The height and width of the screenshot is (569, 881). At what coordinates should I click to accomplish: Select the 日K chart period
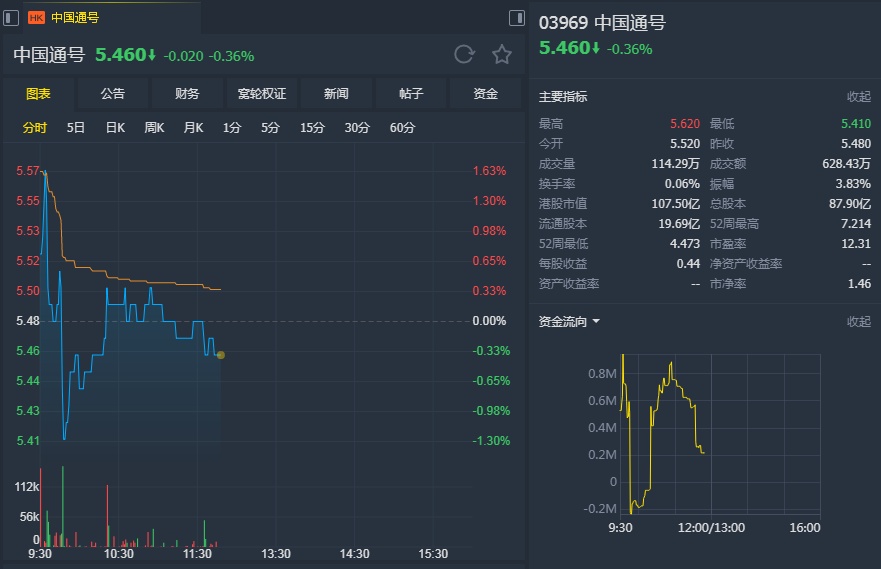coord(115,128)
